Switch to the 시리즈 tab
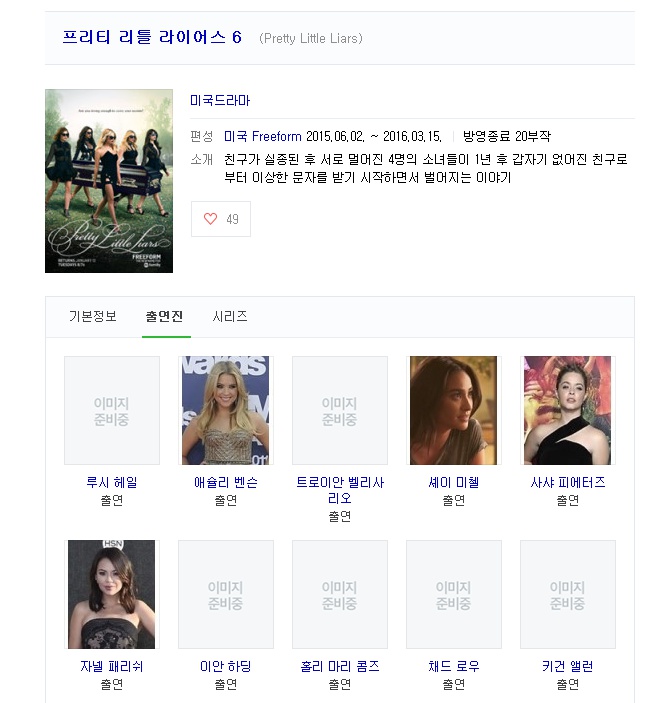 tap(230, 316)
